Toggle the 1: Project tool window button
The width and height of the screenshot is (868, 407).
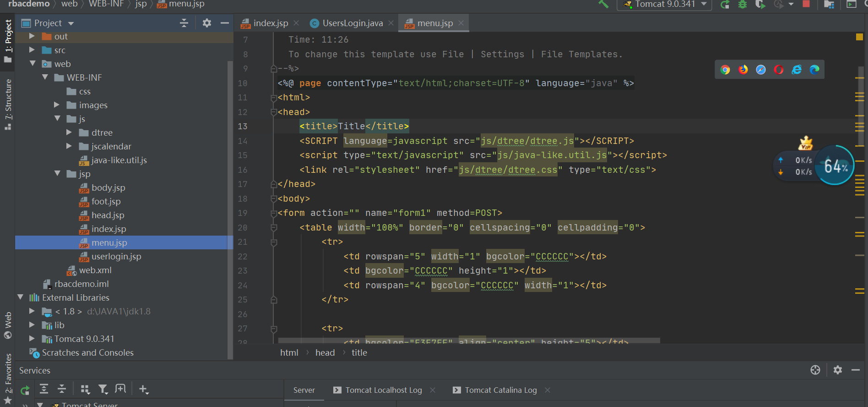tap(7, 42)
